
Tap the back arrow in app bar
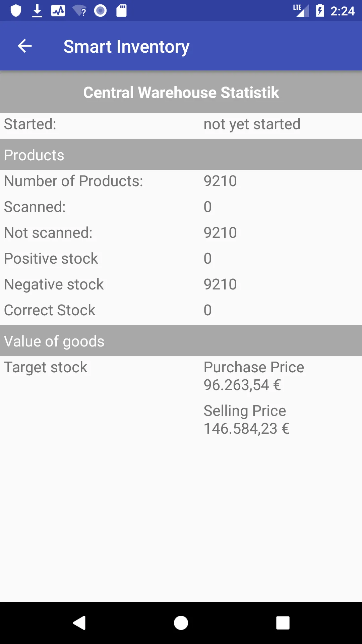pos(25,46)
